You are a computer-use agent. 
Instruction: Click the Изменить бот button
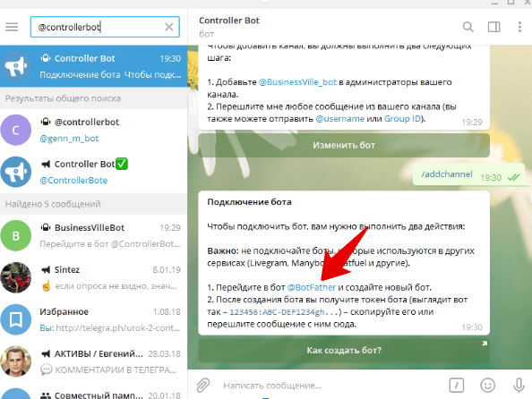pos(344,145)
